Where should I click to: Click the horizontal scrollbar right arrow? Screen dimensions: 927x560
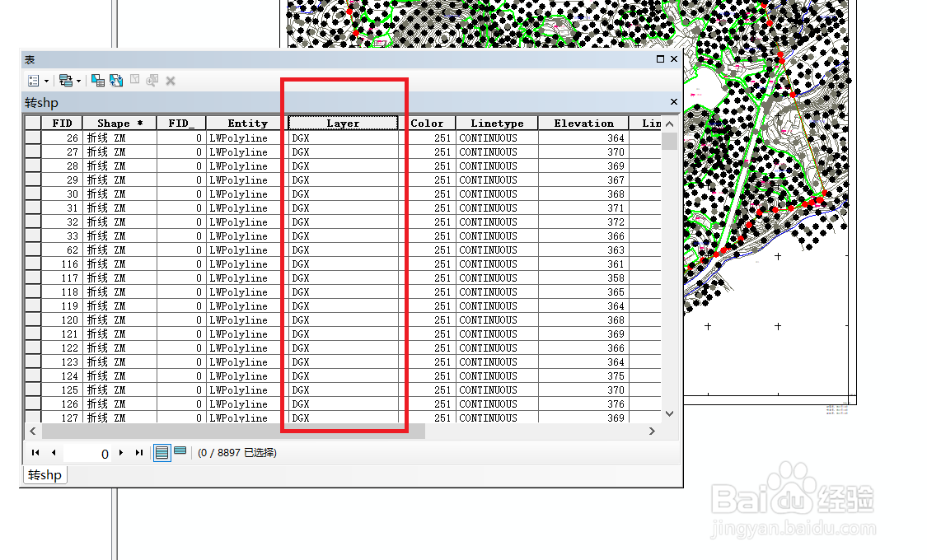652,431
